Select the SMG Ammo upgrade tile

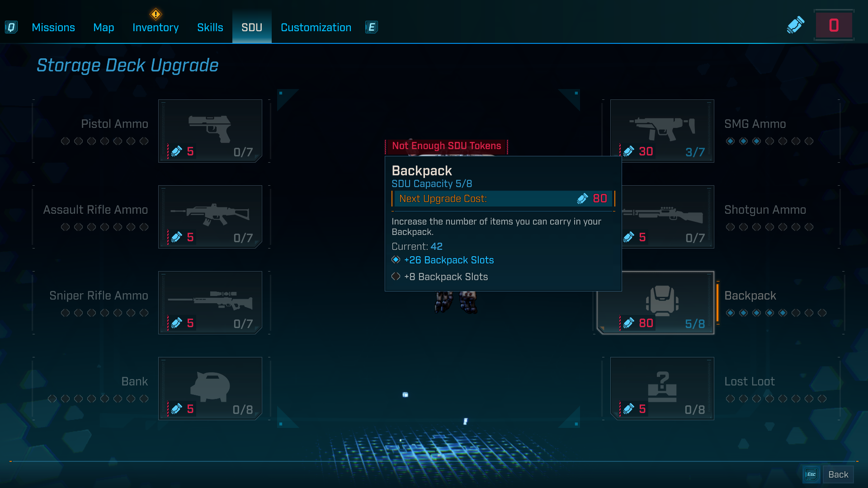pos(662,131)
